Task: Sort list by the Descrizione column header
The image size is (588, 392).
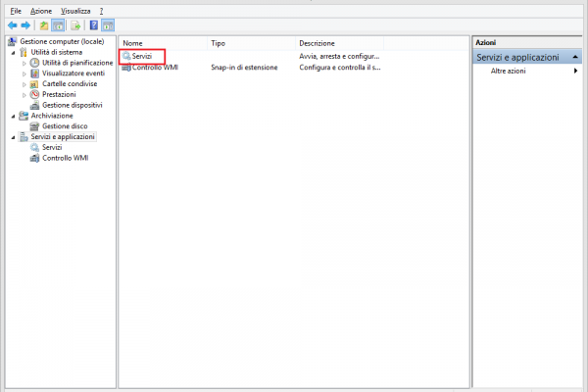Action: pyautogui.click(x=339, y=43)
